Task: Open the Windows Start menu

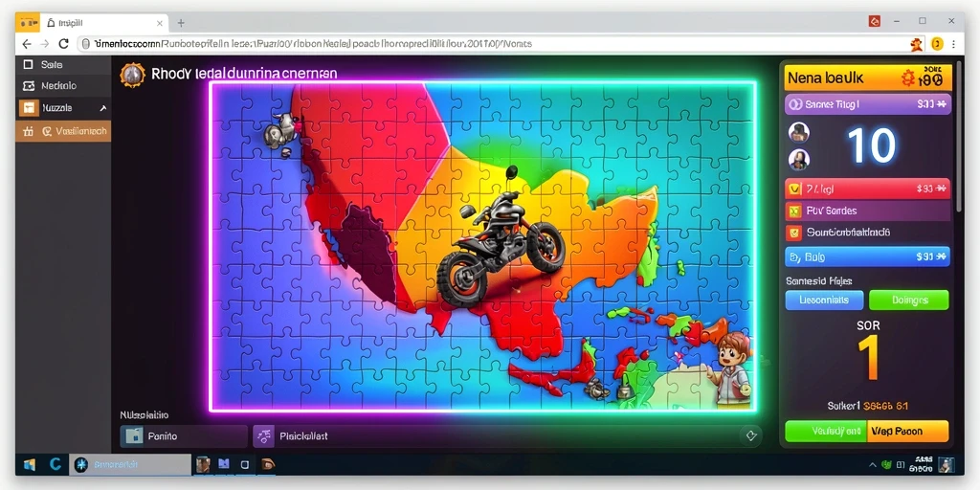Action: [x=29, y=464]
